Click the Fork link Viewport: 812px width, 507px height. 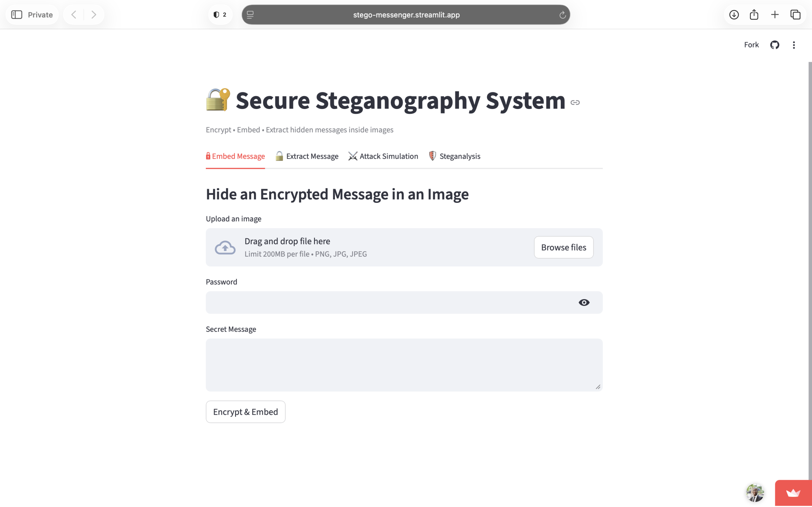tap(751, 45)
